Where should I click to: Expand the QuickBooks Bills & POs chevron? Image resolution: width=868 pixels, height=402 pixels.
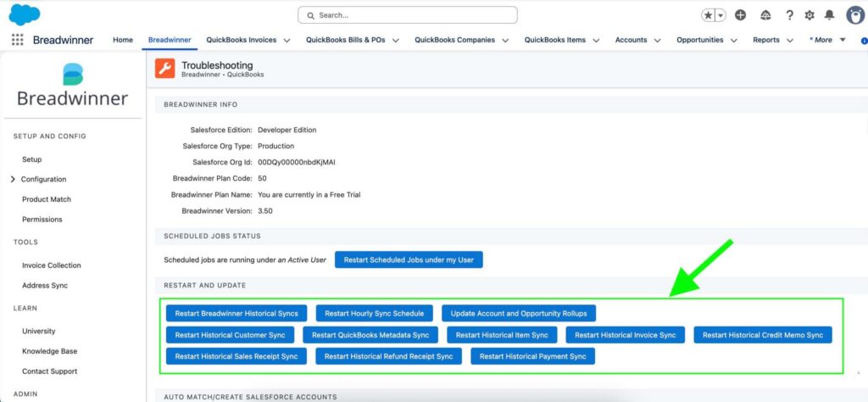point(396,41)
